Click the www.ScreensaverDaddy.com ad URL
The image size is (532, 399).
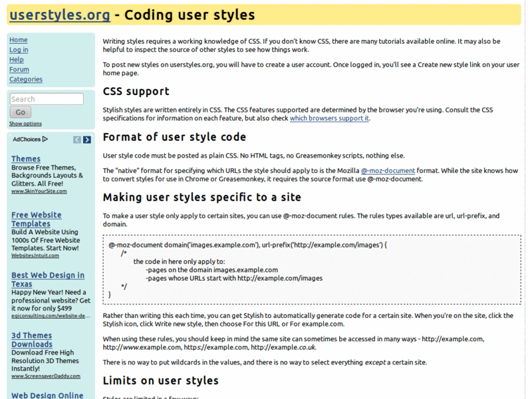[46, 376]
